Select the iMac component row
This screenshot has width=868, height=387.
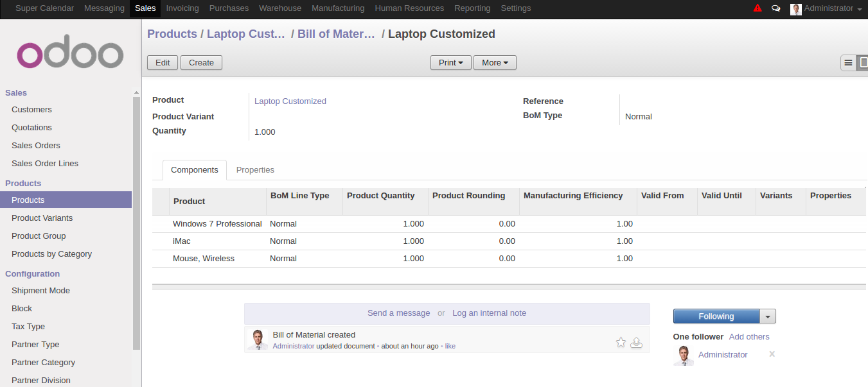click(x=509, y=241)
